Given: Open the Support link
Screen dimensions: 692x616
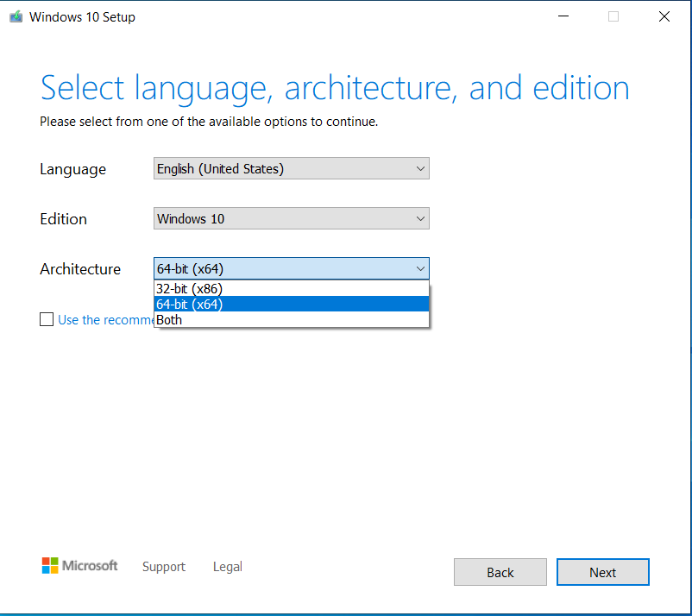Looking at the screenshot, I should [x=164, y=567].
